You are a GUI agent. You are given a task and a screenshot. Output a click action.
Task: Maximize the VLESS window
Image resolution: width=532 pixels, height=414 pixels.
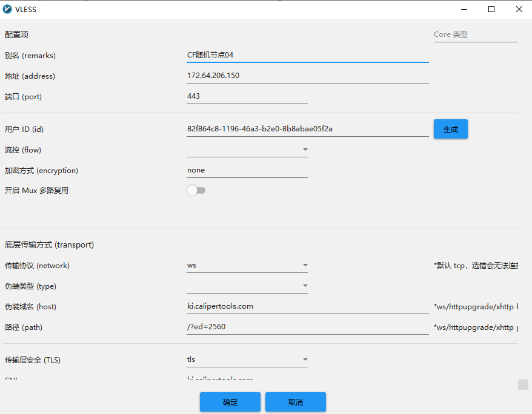(491, 9)
